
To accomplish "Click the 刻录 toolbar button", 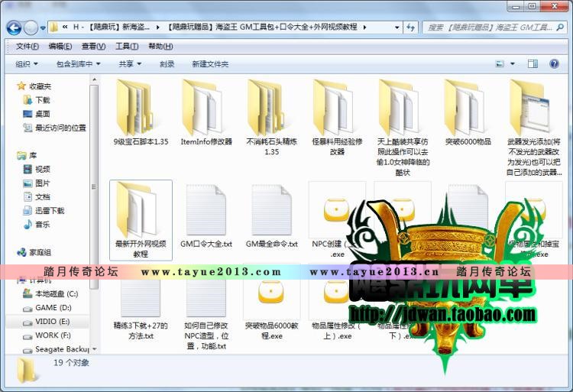I will click(x=167, y=64).
